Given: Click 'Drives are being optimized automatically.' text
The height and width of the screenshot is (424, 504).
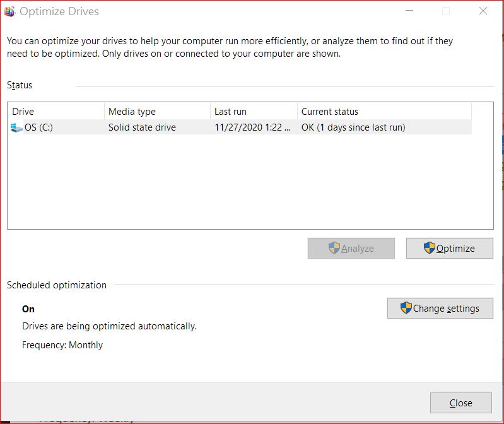Looking at the screenshot, I should [x=109, y=326].
